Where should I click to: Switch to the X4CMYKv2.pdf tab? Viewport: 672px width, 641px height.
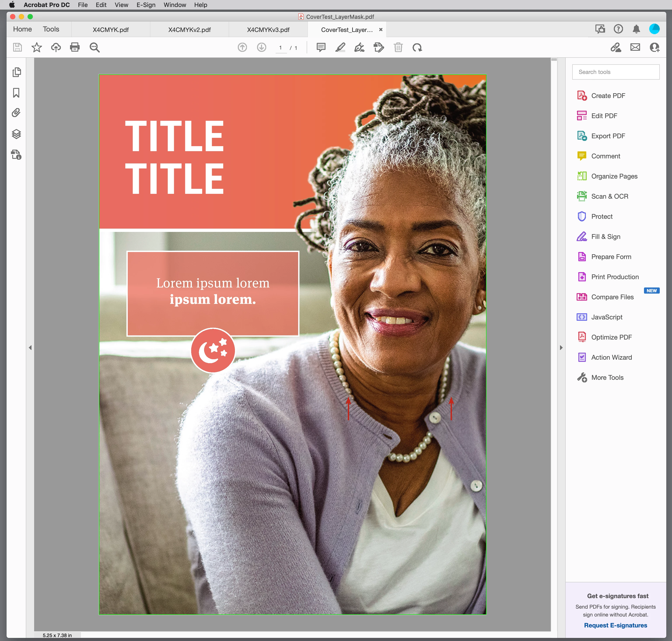click(189, 30)
